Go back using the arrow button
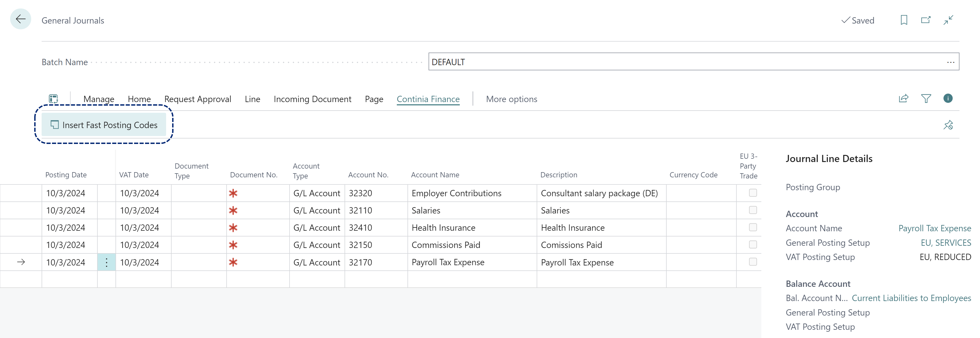 pyautogui.click(x=21, y=19)
